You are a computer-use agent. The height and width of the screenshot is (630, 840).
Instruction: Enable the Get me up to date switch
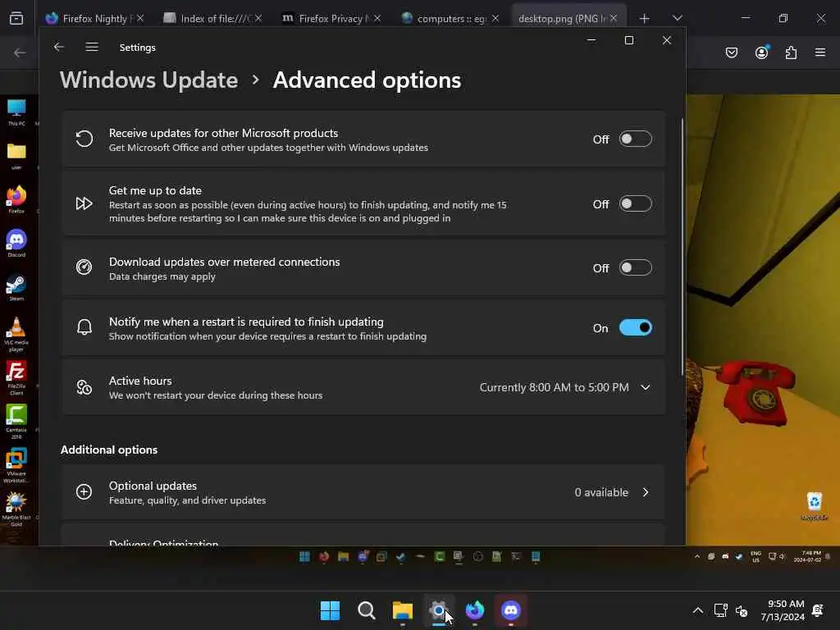coord(636,204)
